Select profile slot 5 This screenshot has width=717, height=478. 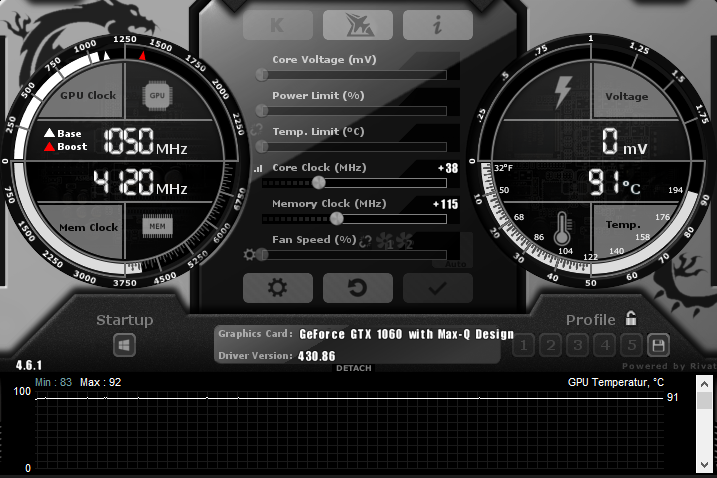point(631,345)
